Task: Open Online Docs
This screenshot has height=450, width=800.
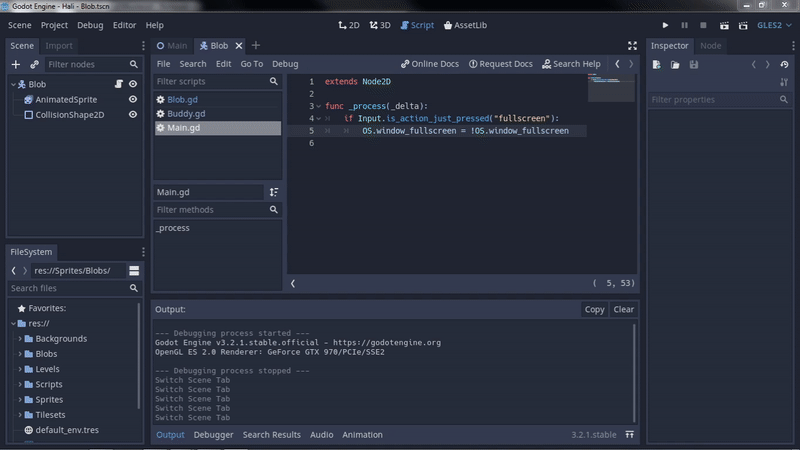Action: (x=430, y=64)
